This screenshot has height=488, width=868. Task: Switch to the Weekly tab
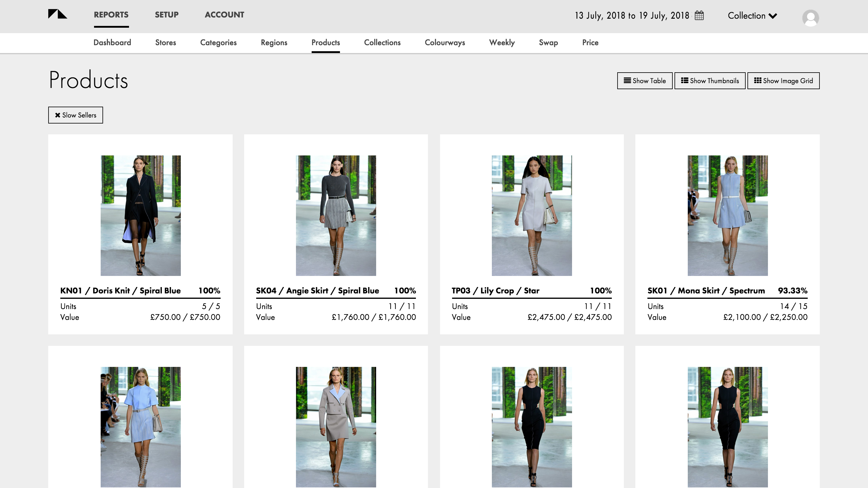pos(502,43)
